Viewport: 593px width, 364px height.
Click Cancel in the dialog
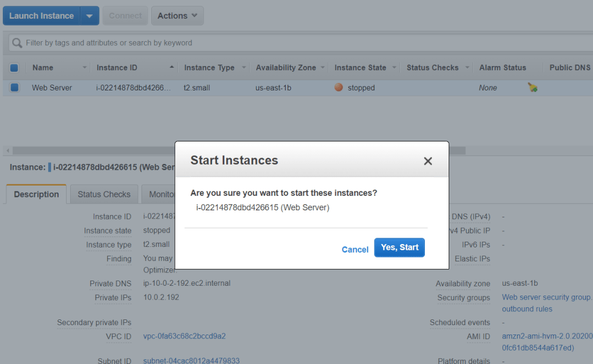pos(355,249)
